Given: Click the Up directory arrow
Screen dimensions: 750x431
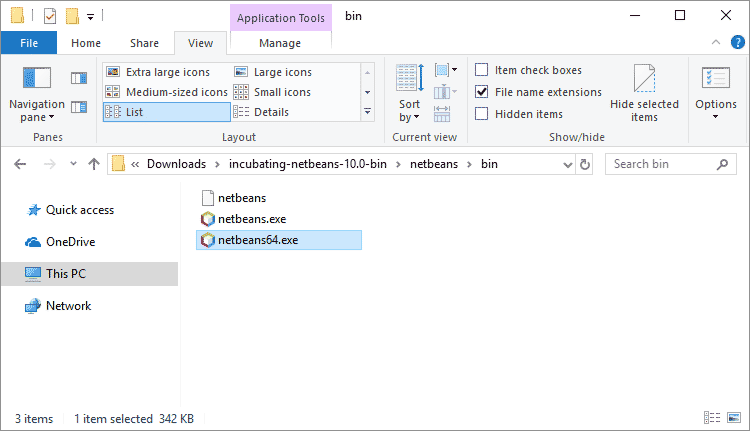Looking at the screenshot, I should [94, 164].
